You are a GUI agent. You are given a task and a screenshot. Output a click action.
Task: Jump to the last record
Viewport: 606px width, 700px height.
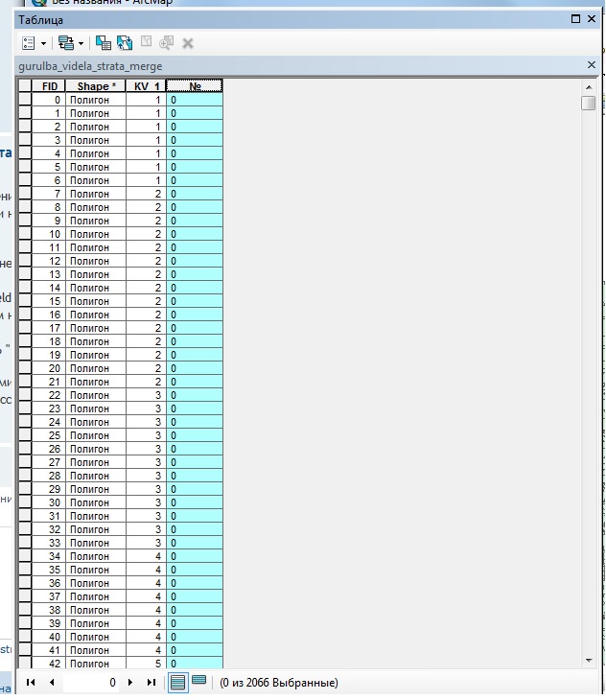151,683
